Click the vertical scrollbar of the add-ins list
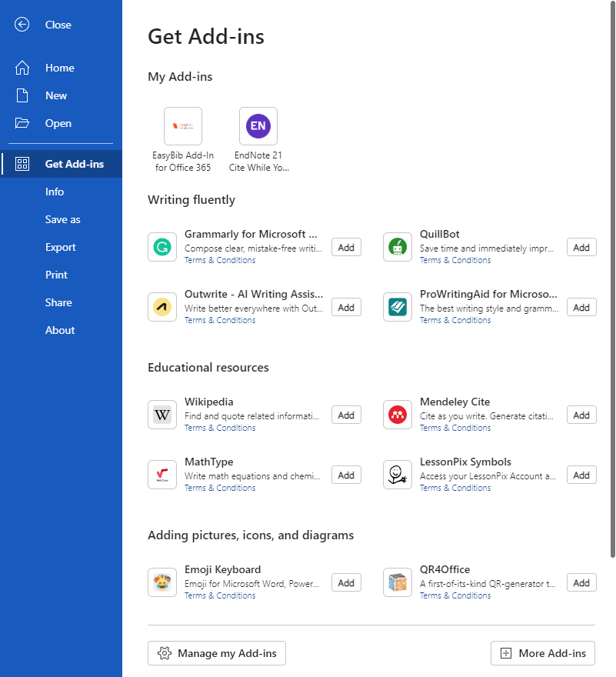This screenshot has height=677, width=616. click(x=613, y=280)
